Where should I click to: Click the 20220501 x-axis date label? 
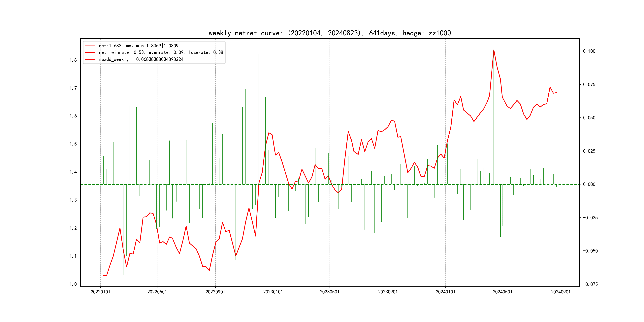(157, 292)
